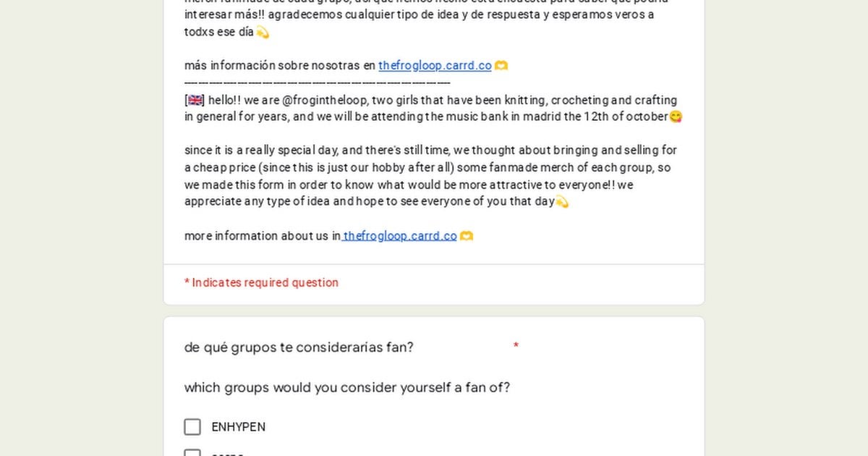The height and width of the screenshot is (456, 868).
Task: Click the UK flag emoji before 'hello!!'
Action: point(195,101)
